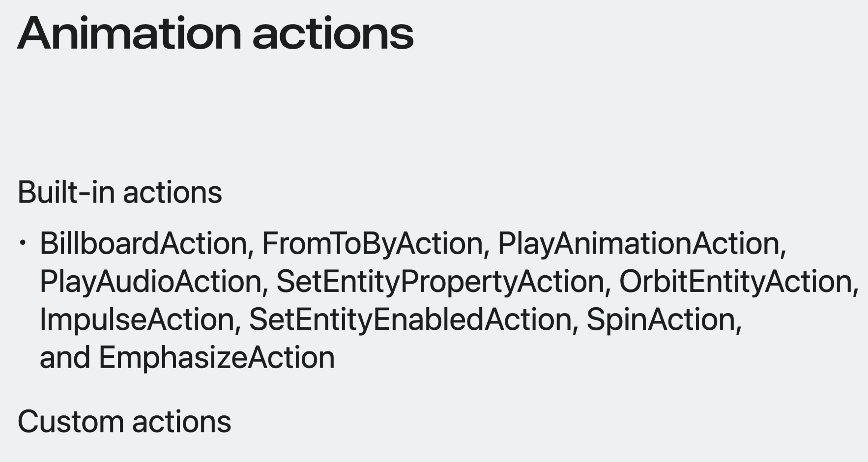Click the bullet point before BillboardAction
The image size is (868, 462).
[23, 242]
